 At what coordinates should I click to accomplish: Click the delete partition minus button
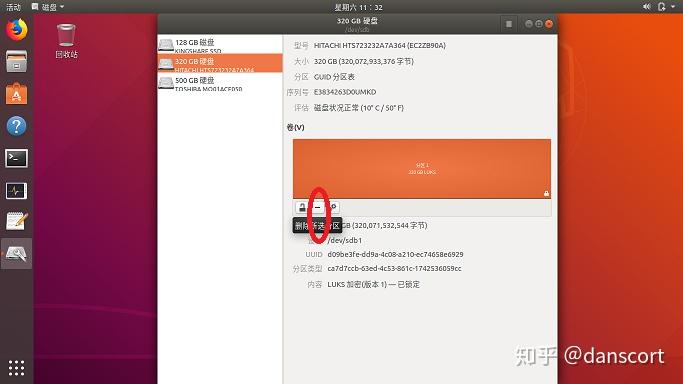[x=318, y=207]
